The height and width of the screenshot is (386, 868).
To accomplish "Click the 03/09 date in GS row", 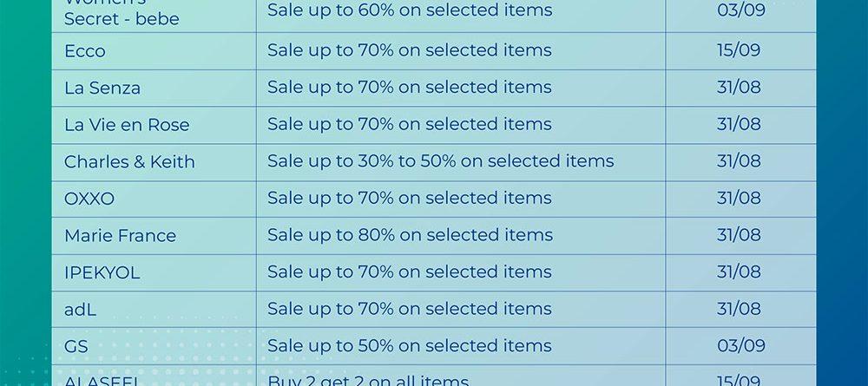I will (x=741, y=346).
